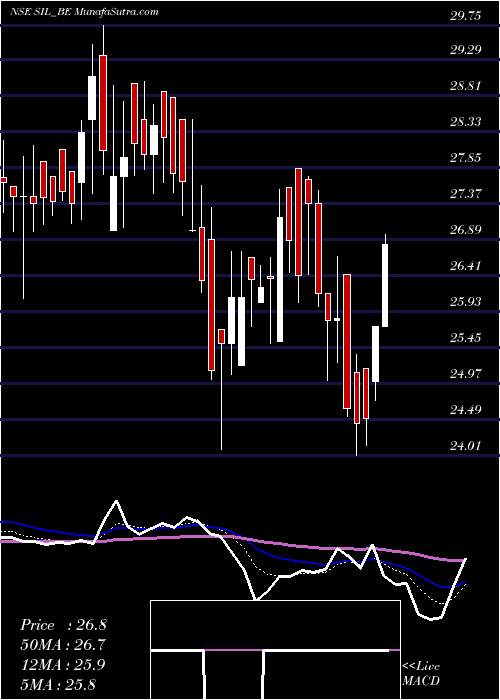This screenshot has height=700, width=500.
Task: Select the 29.75 price axis label
Action: (x=466, y=16)
